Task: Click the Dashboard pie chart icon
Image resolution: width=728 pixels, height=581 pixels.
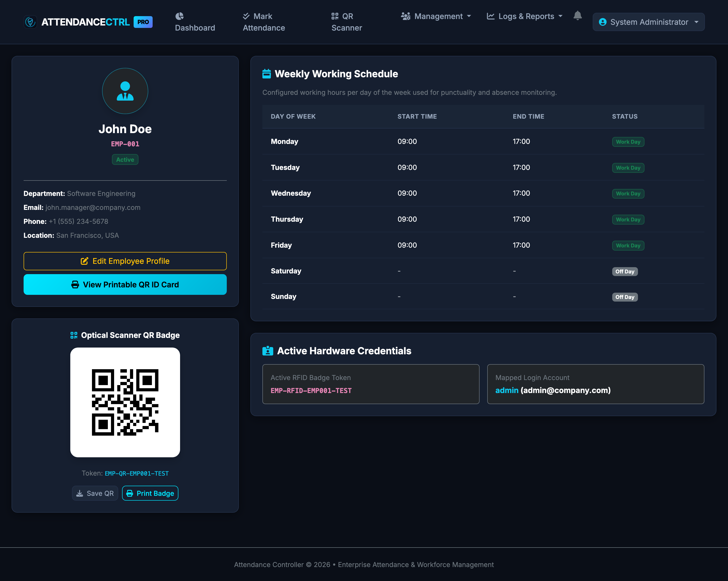Action: [x=179, y=16]
